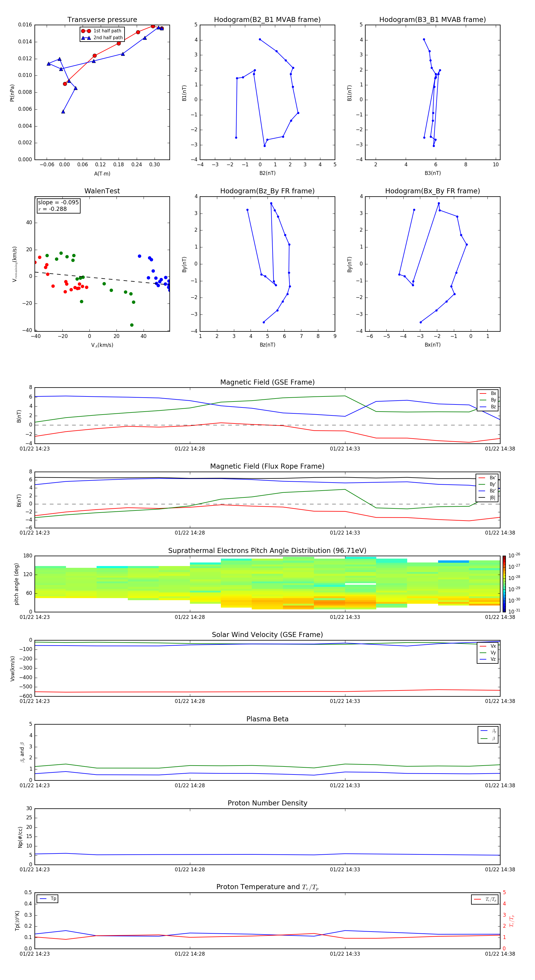Viewport: 535px width, 980px height.
Task: Click the A(T·m) x-axis label
Action: pos(102,174)
